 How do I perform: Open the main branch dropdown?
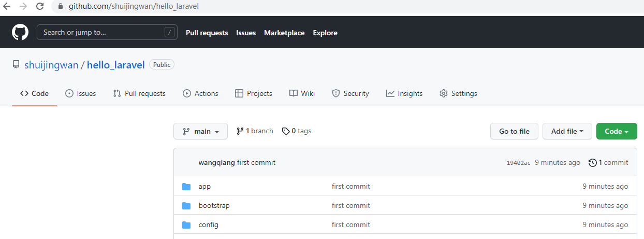200,131
